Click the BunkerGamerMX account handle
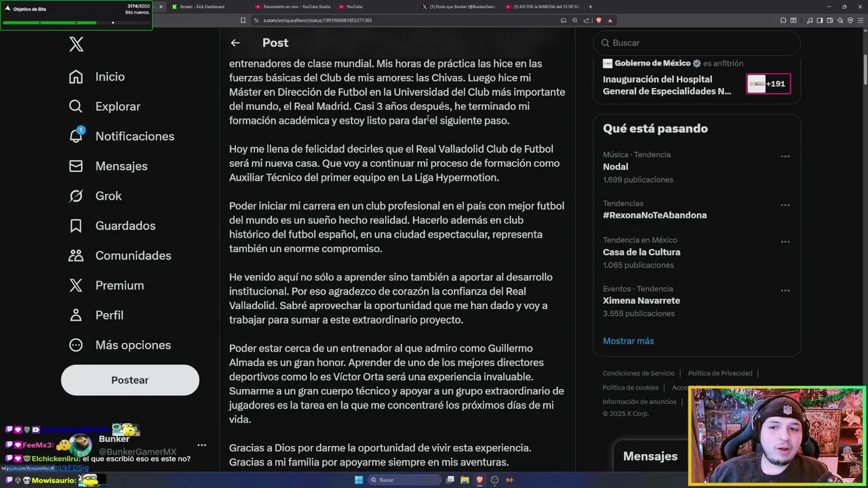This screenshot has height=488, width=868. (138, 452)
